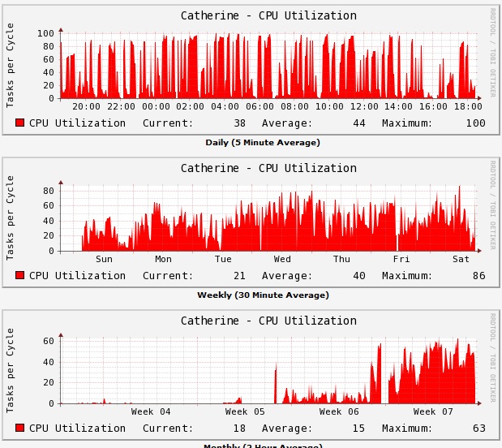502x448 pixels.
Task: Click the 20:00 time label on Daily axis
Action: click(x=87, y=106)
